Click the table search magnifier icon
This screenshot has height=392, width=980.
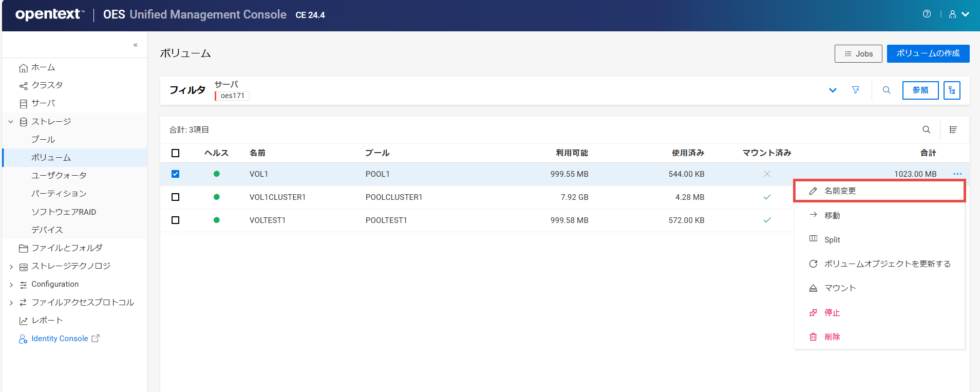click(926, 130)
